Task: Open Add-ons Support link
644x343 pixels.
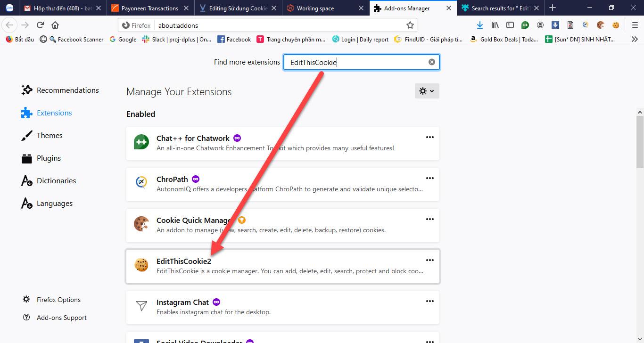Action: point(55,318)
